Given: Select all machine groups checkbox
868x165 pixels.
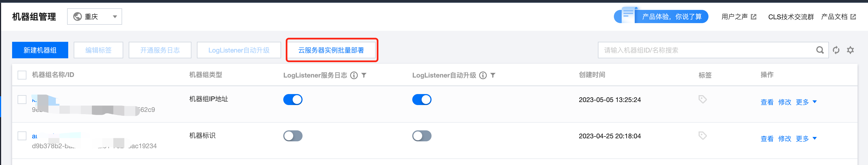Looking at the screenshot, I should coord(22,75).
